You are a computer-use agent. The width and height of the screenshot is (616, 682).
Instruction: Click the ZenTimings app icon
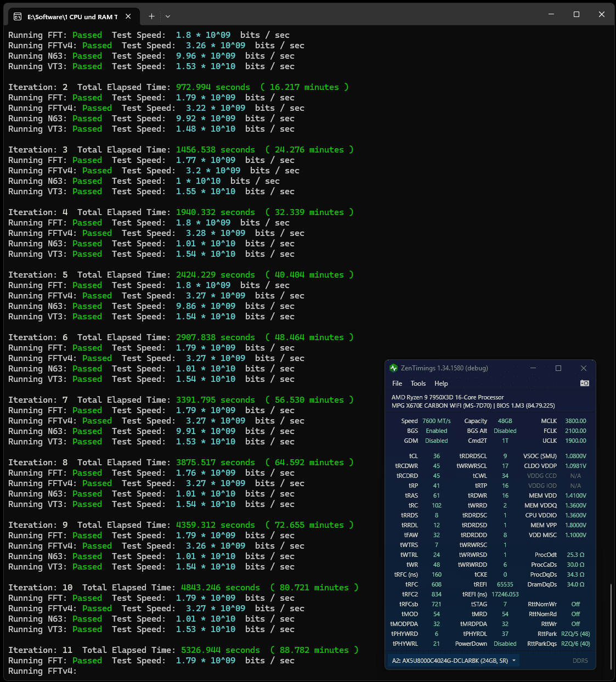[x=393, y=368]
